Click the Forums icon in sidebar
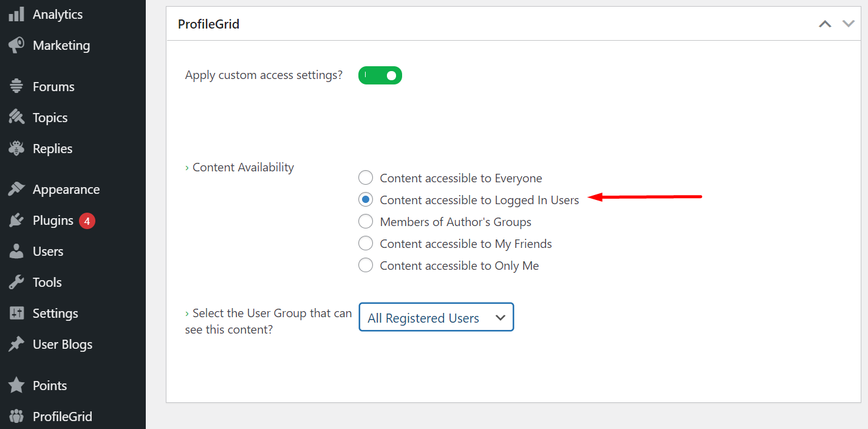The width and height of the screenshot is (868, 429). pyautogui.click(x=16, y=87)
